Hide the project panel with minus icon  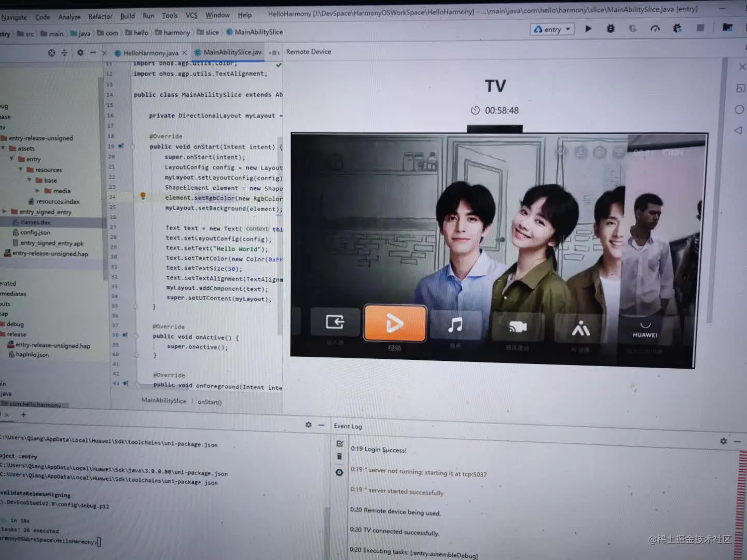(x=93, y=52)
